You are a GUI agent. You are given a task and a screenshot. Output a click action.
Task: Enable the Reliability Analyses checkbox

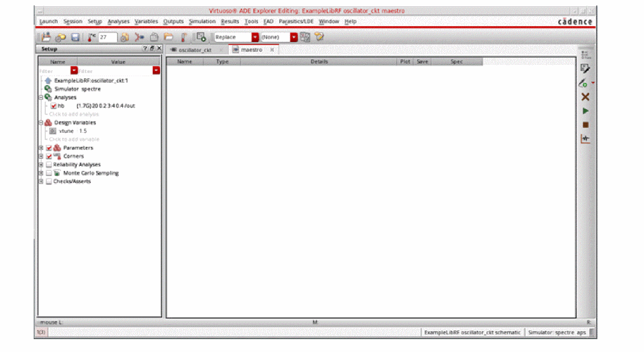[49, 165]
